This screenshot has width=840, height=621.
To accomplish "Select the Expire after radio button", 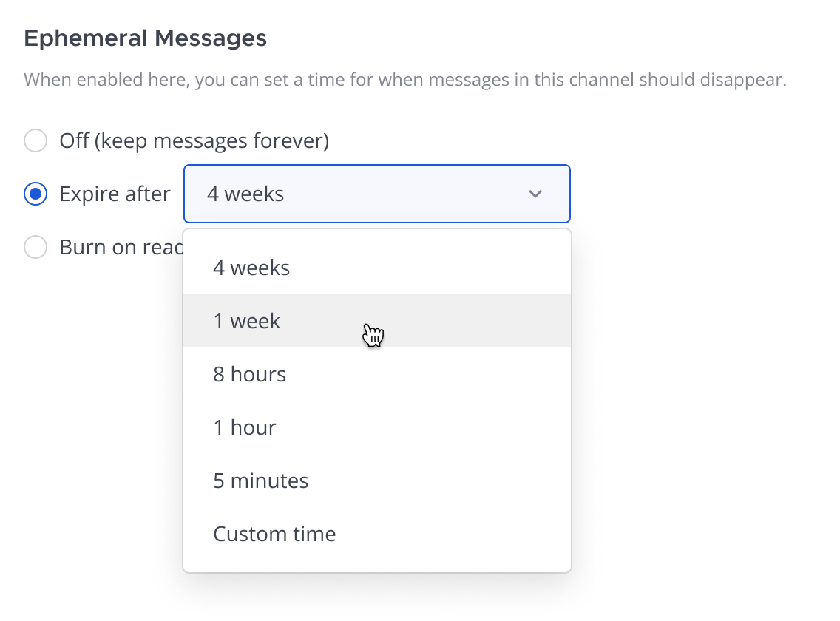I will [35, 194].
